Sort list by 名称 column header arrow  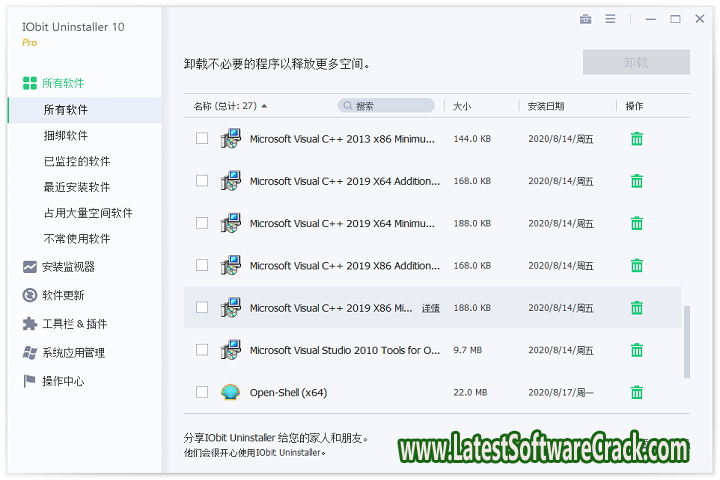(264, 106)
